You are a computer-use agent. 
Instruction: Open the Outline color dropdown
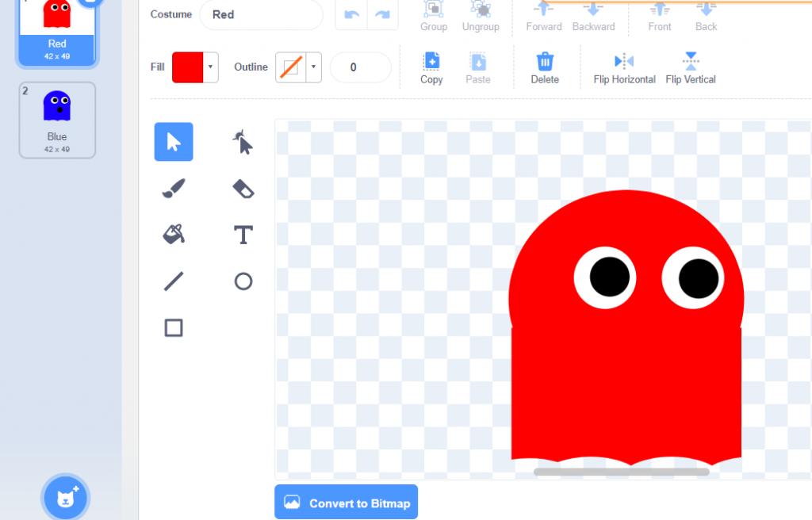tap(312, 67)
